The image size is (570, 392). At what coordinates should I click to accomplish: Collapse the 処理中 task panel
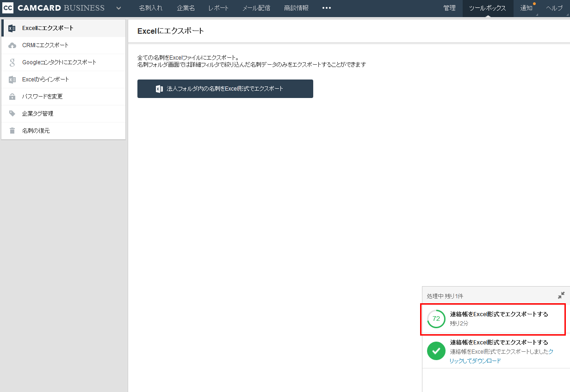(561, 295)
